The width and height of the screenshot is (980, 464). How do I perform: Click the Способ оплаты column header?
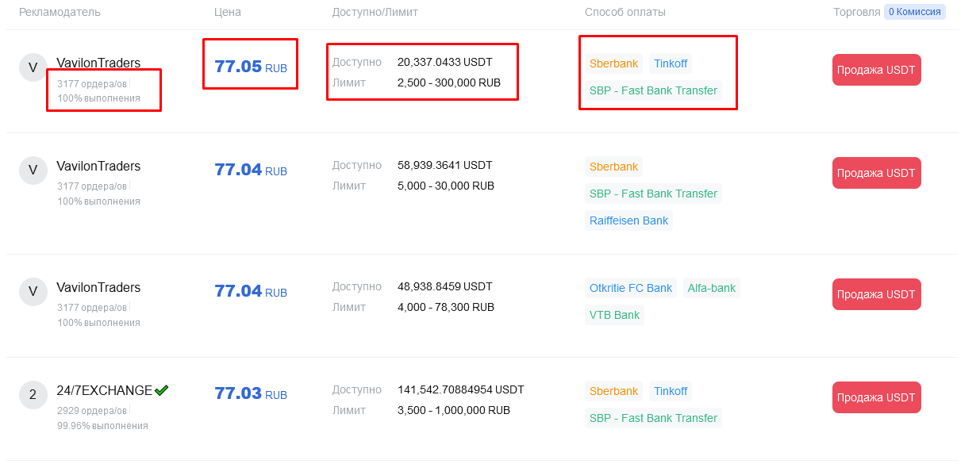(625, 12)
